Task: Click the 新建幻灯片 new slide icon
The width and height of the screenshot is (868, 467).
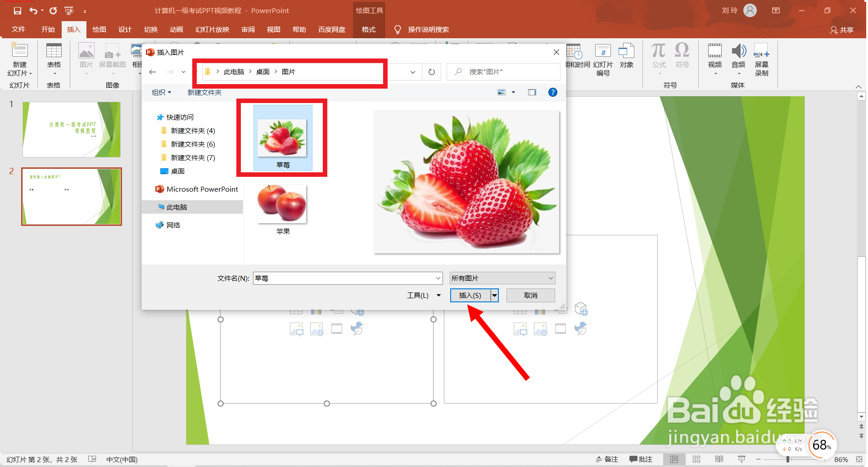Action: pos(19,50)
